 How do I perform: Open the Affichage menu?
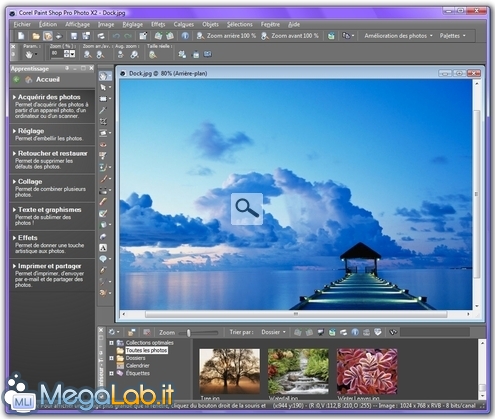click(x=77, y=24)
